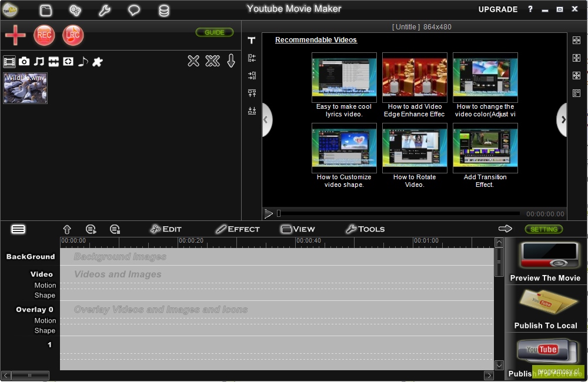Open the project file icon in top bar

point(46,10)
